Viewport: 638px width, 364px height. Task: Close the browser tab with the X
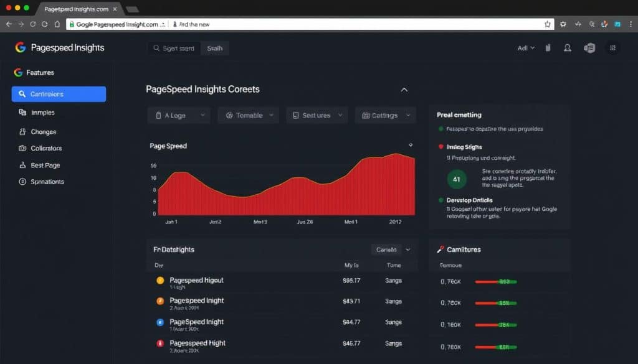[115, 9]
